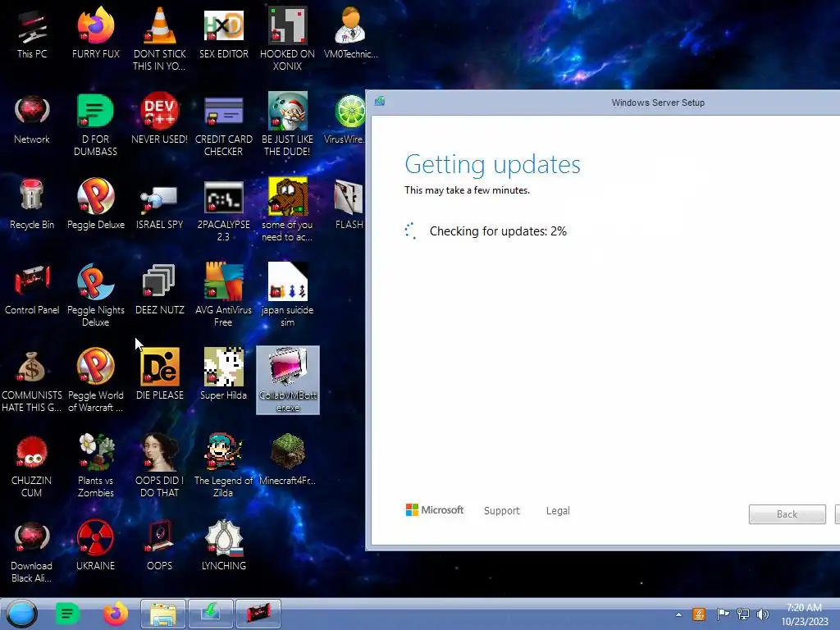Screen dimensions: 840x630
Task: Open the This PC desktop icon
Action: (32, 33)
